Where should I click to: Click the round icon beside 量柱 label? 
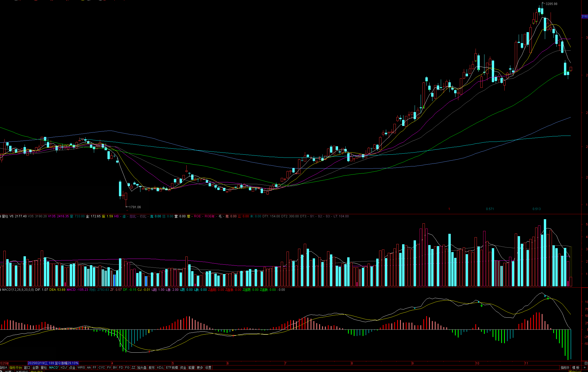point(1,216)
